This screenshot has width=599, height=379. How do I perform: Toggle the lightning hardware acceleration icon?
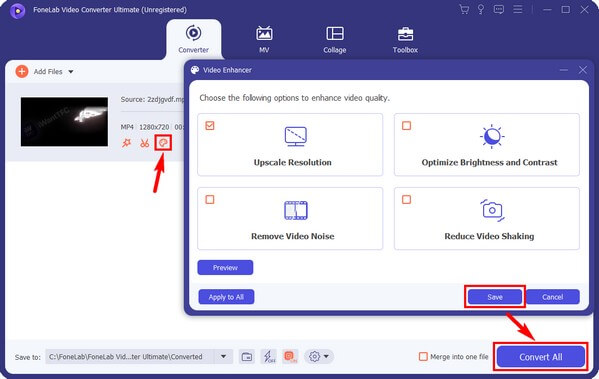(x=269, y=356)
